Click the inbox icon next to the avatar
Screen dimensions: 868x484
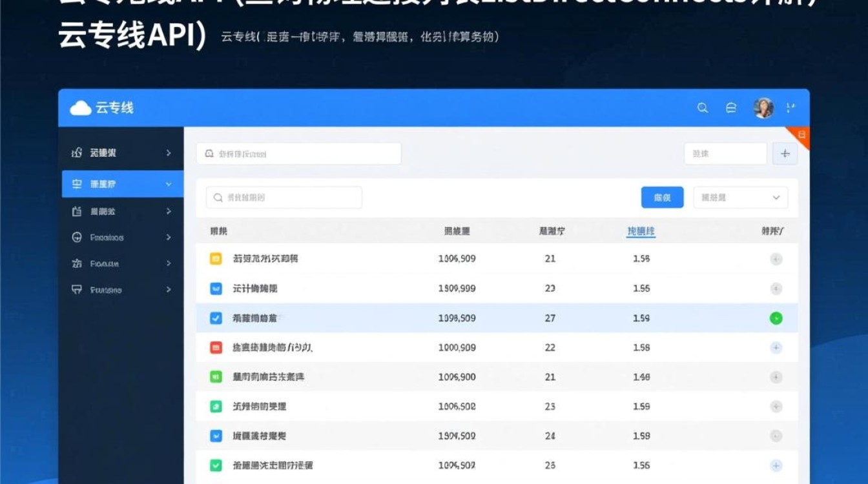click(731, 108)
